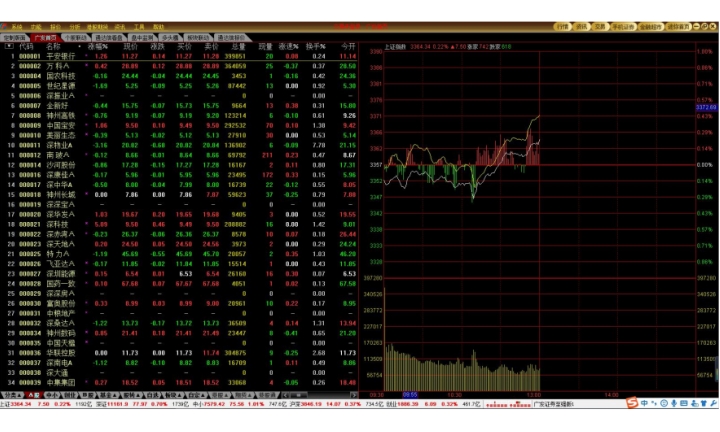720x432 pixels.
Task: Click the 交易 button at top right
Action: (599, 27)
